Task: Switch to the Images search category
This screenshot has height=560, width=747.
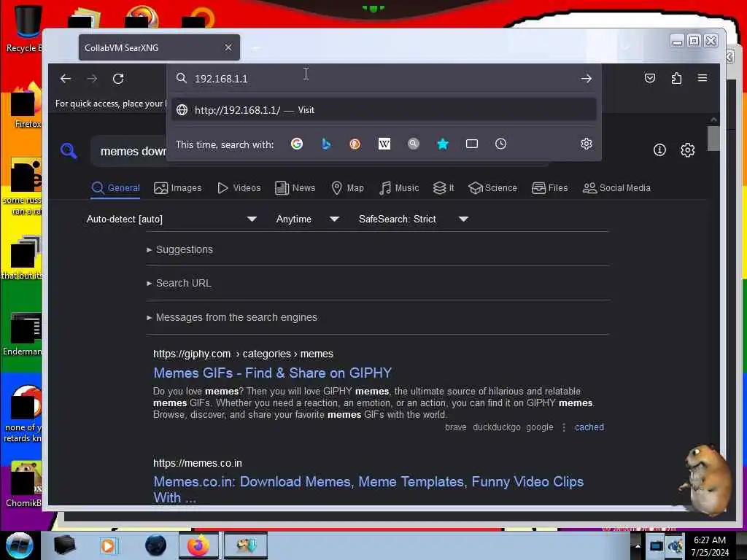Action: 178,188
